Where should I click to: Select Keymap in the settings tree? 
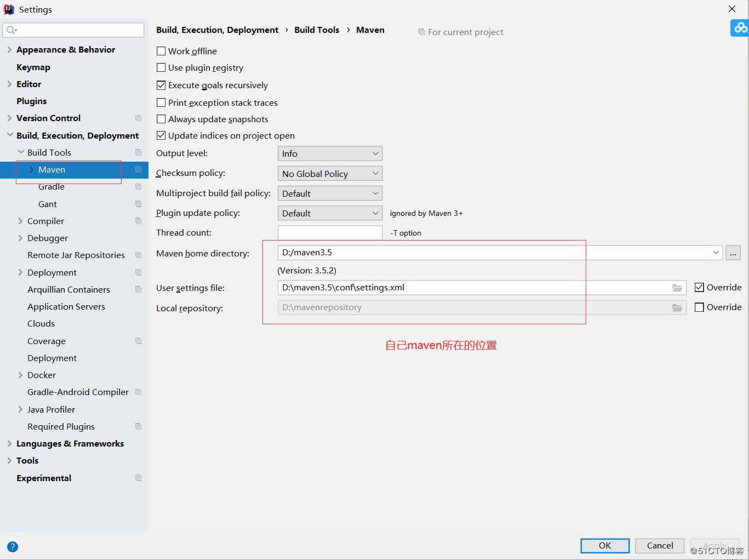click(x=33, y=67)
